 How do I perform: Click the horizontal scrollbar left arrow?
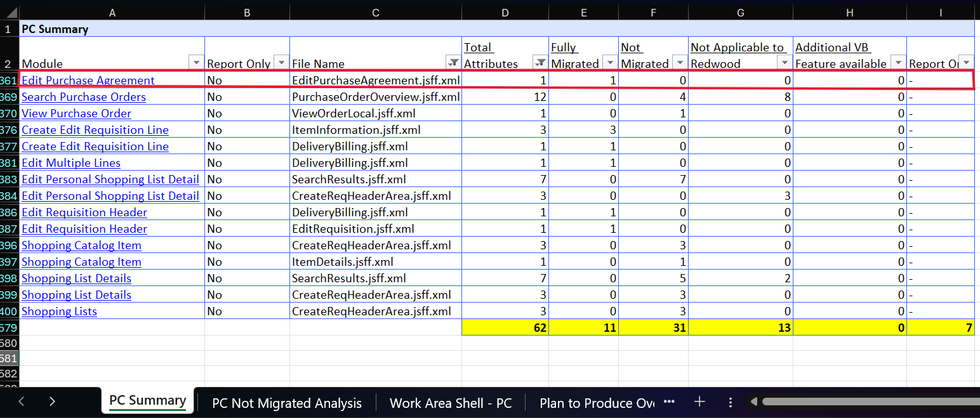click(754, 402)
